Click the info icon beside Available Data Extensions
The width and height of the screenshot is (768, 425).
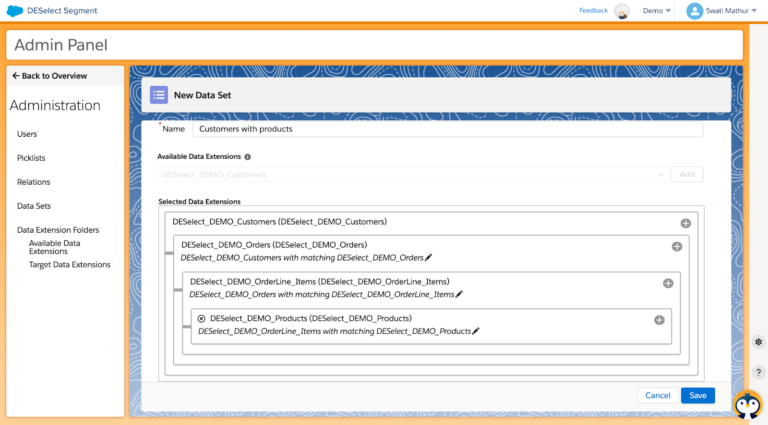coord(248,157)
